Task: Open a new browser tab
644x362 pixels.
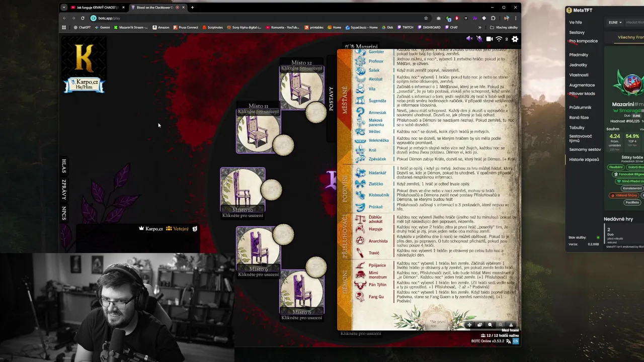Action: click(192, 8)
